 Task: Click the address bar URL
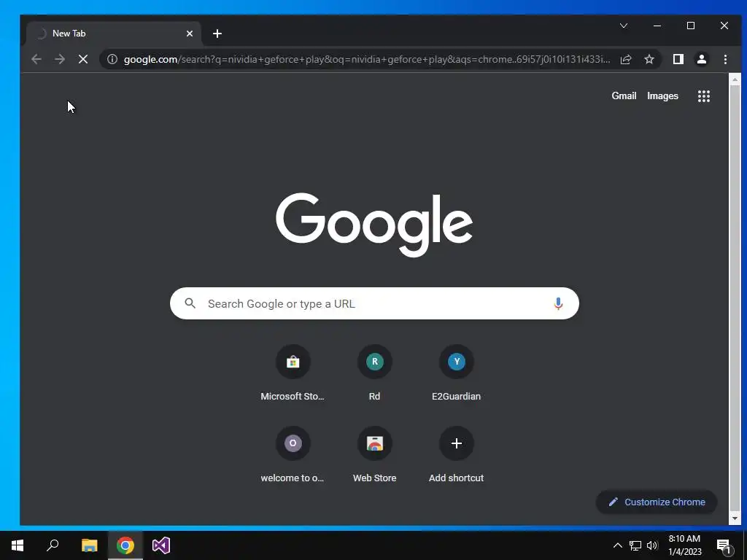pyautogui.click(x=367, y=60)
